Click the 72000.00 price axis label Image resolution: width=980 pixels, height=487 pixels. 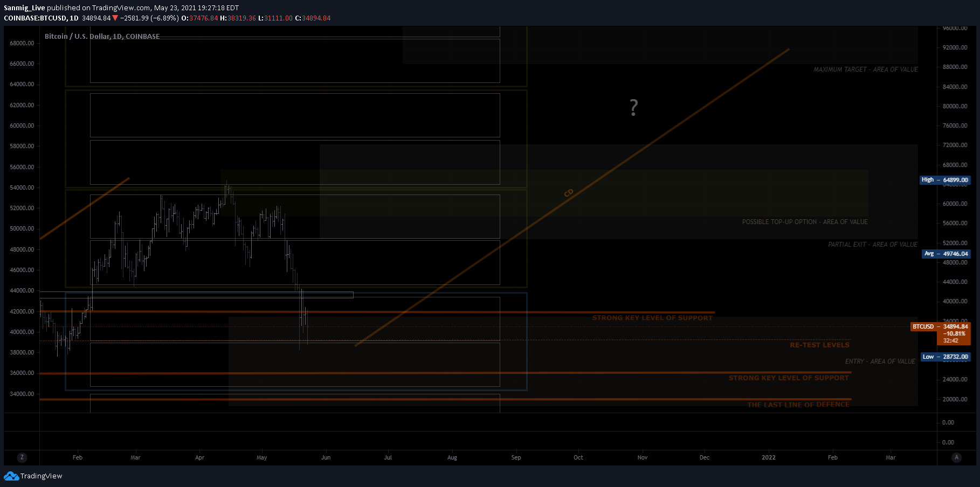(x=955, y=145)
